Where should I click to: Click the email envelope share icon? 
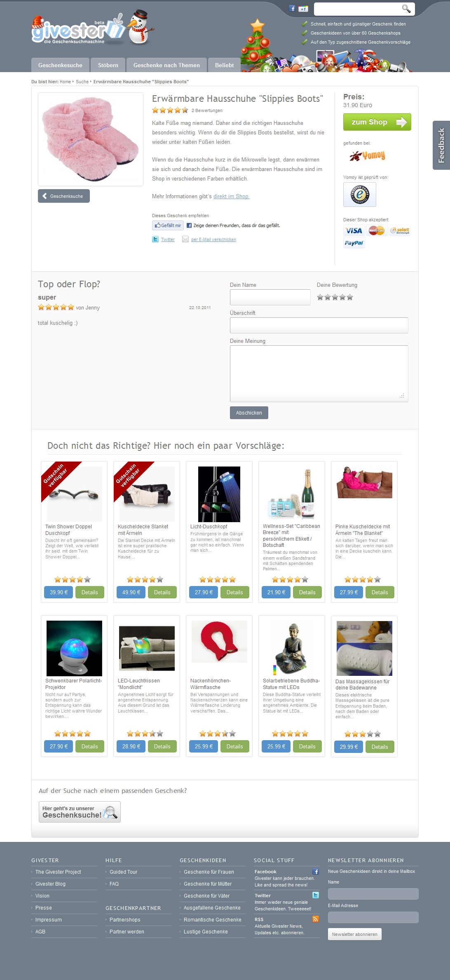[185, 239]
